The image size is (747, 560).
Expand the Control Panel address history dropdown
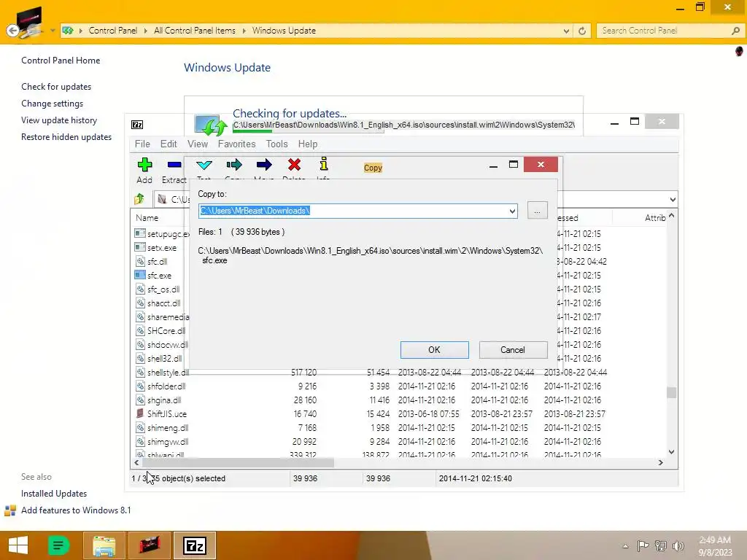click(x=566, y=31)
